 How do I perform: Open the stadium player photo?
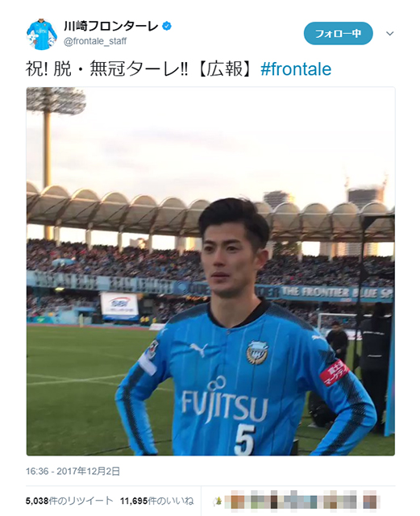[x=210, y=271]
